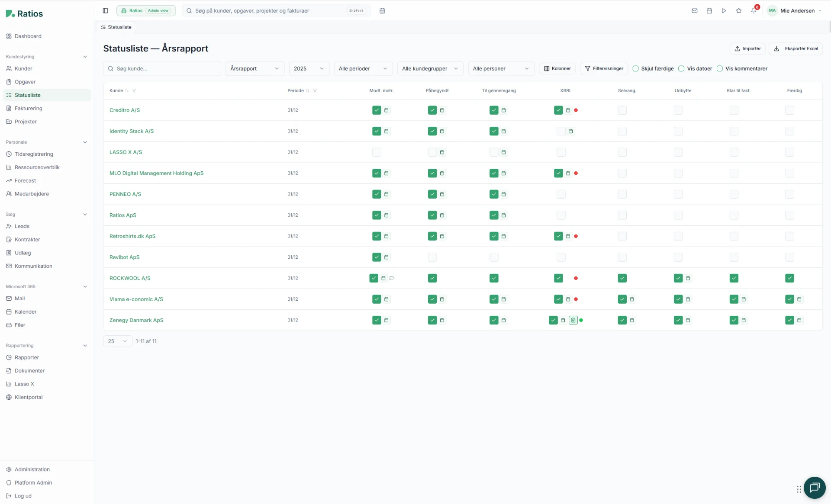Sort by the Kunde column arrows
The image size is (831, 504).
tap(127, 91)
